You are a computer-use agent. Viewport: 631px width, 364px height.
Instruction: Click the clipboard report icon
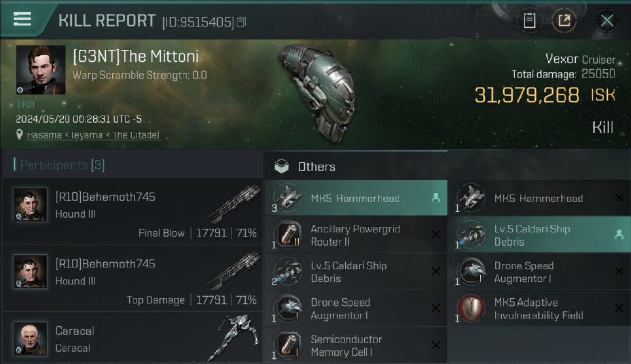(529, 20)
